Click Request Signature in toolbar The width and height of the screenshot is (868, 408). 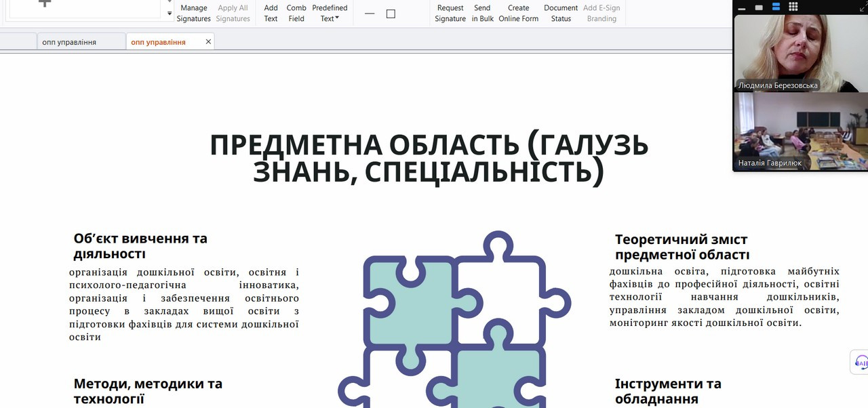(450, 13)
